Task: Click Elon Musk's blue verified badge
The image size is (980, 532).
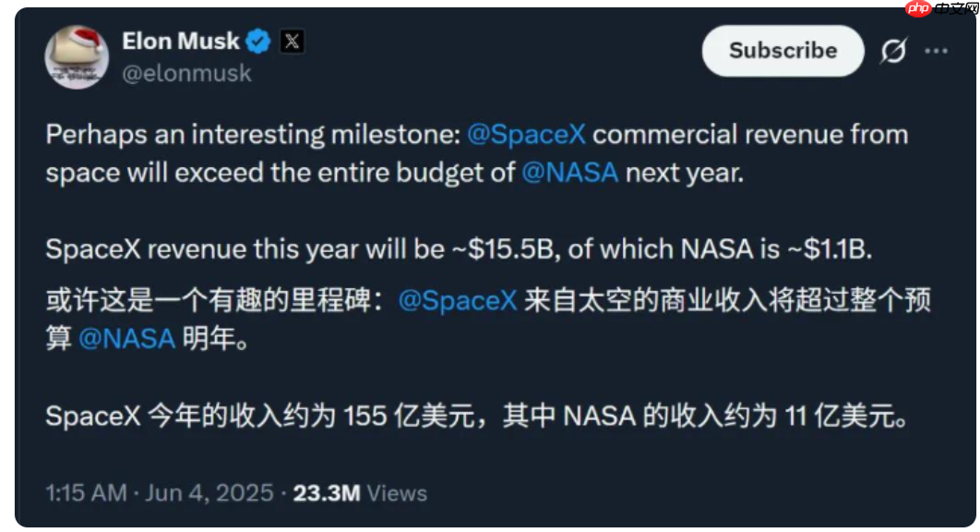Action: coord(258,41)
